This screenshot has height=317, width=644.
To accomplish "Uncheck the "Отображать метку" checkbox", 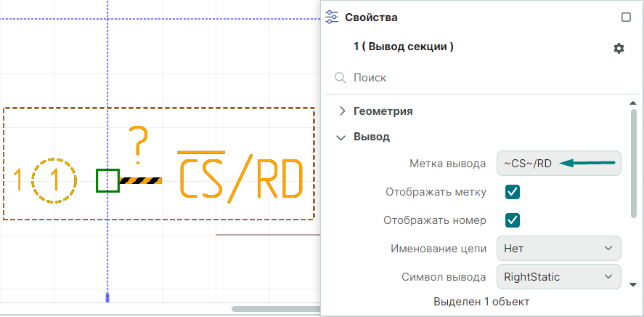I will tap(513, 192).
